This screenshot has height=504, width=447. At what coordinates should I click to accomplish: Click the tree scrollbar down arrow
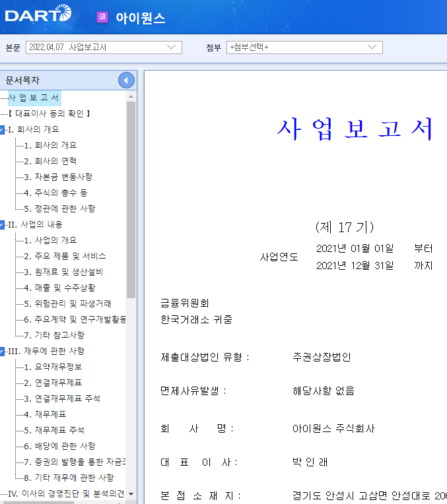[x=131, y=493]
